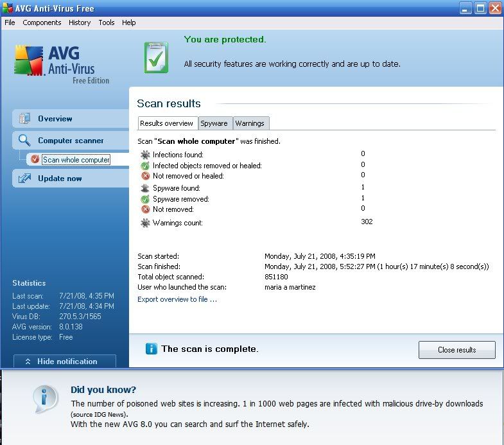Viewport: 504px width, 445px height.
Task: Switch to the Spyware tab
Action: click(214, 123)
